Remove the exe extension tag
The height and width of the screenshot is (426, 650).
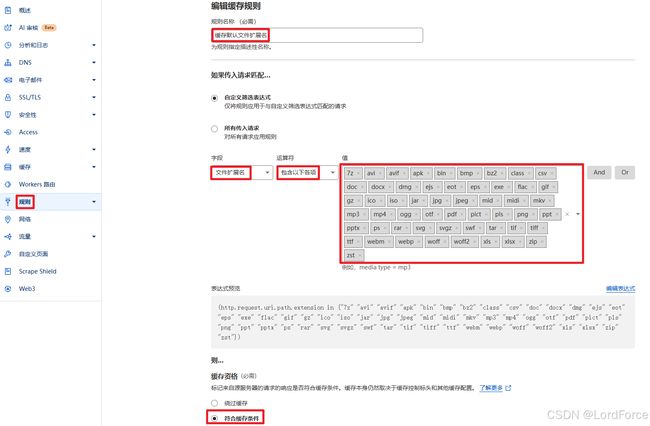508,187
